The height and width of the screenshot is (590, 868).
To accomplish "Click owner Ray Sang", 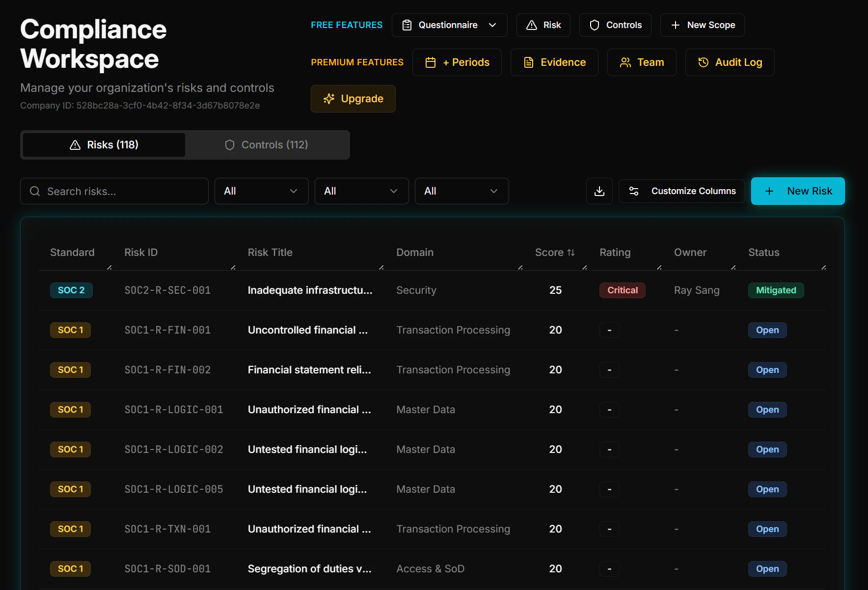I will (x=697, y=290).
